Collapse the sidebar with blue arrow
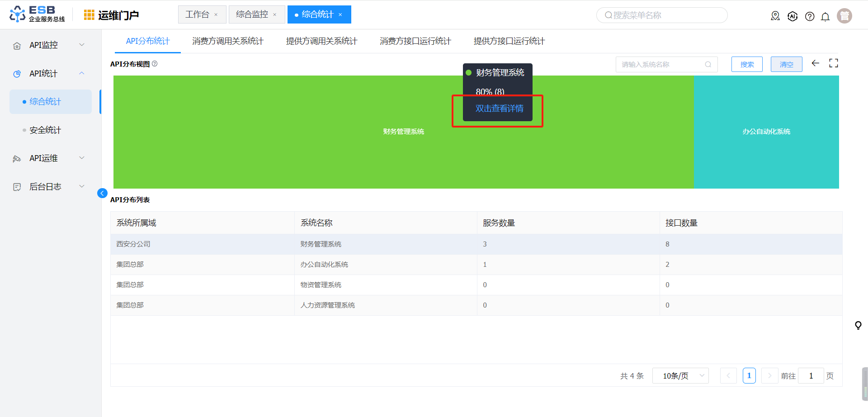 [102, 194]
